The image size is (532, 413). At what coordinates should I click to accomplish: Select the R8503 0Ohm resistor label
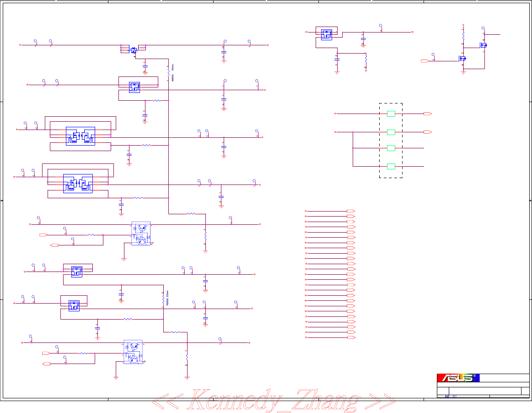[173, 72]
